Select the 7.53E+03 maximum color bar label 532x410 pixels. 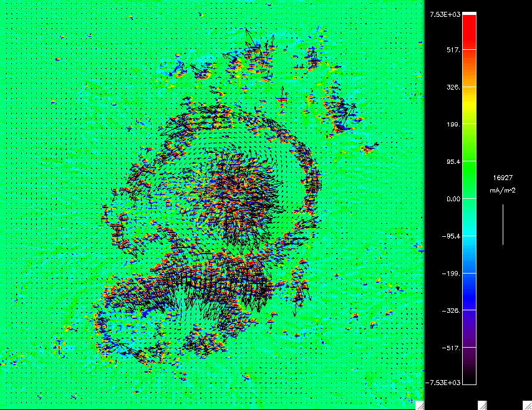445,14
